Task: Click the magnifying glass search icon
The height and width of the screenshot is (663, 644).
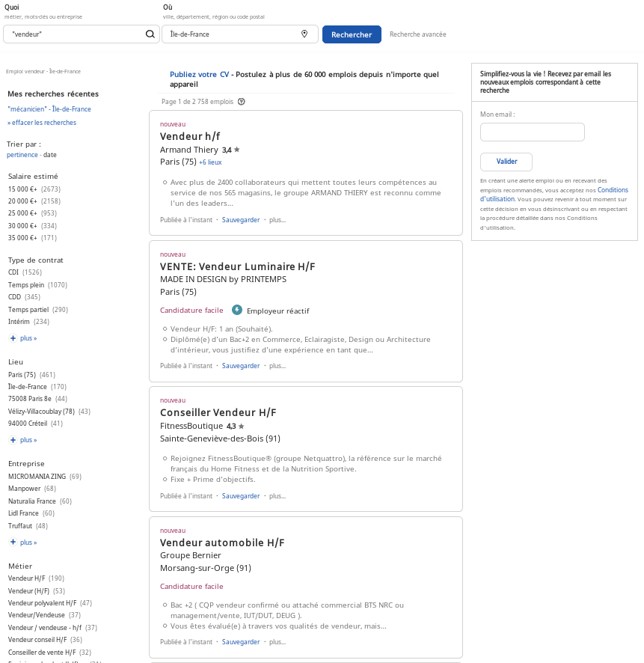Action: click(x=150, y=34)
